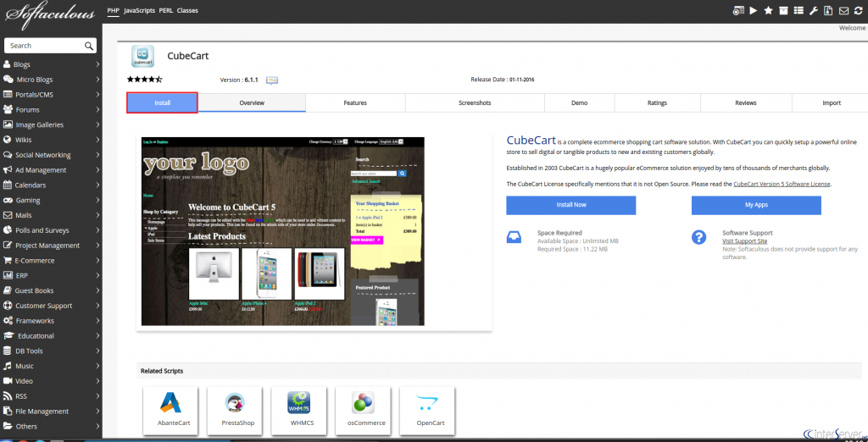868x442 pixels.
Task: Open the osCommerce related script
Action: point(363,410)
